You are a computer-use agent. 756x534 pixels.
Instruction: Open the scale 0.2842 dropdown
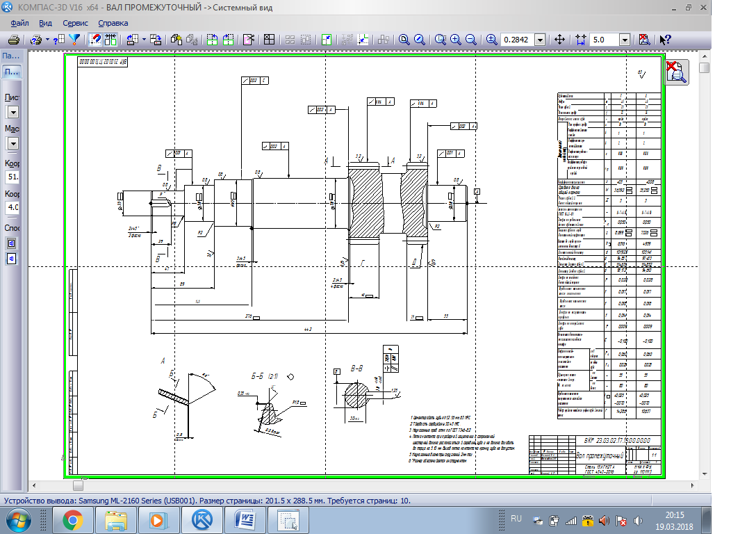click(x=540, y=40)
